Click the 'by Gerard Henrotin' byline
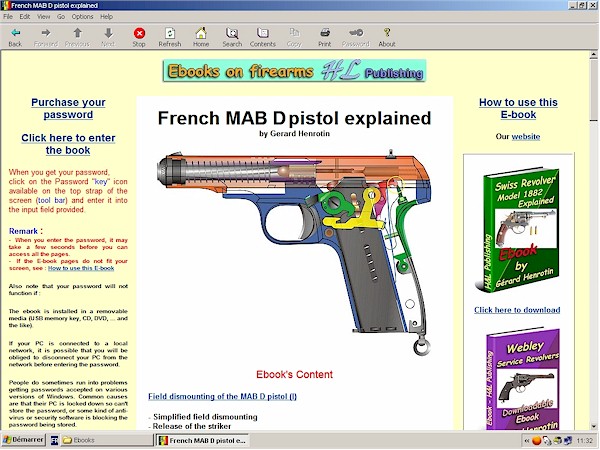The image size is (600, 450). point(294,134)
